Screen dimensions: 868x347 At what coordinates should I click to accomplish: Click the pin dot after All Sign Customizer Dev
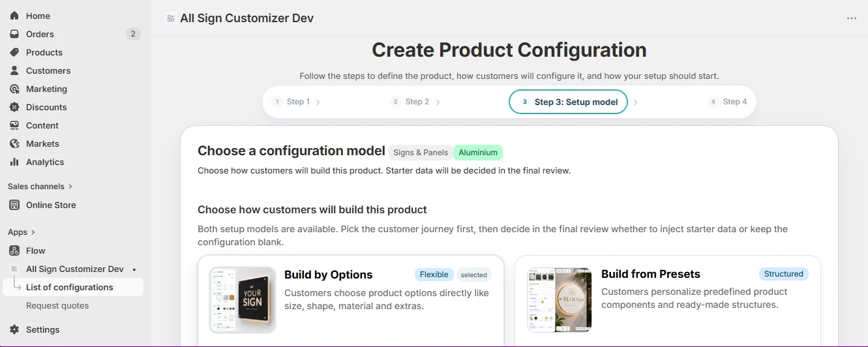point(134,269)
